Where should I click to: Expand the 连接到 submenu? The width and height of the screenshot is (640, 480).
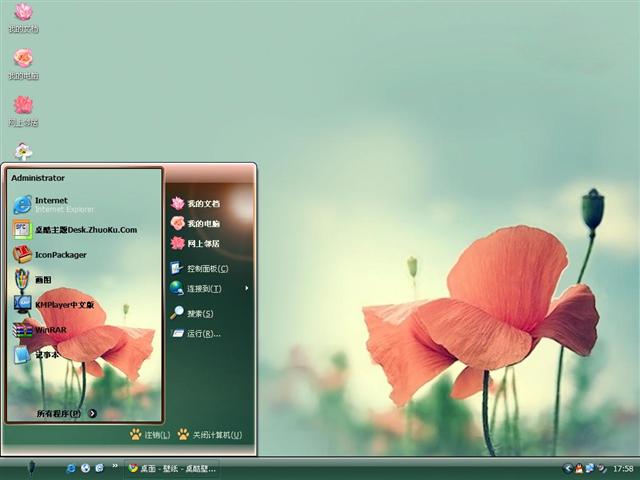[x=203, y=288]
